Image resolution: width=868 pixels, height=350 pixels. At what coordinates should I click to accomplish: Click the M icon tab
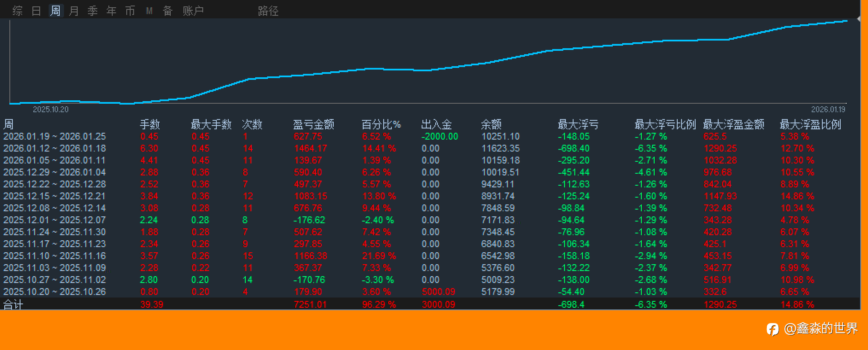pyautogui.click(x=149, y=11)
